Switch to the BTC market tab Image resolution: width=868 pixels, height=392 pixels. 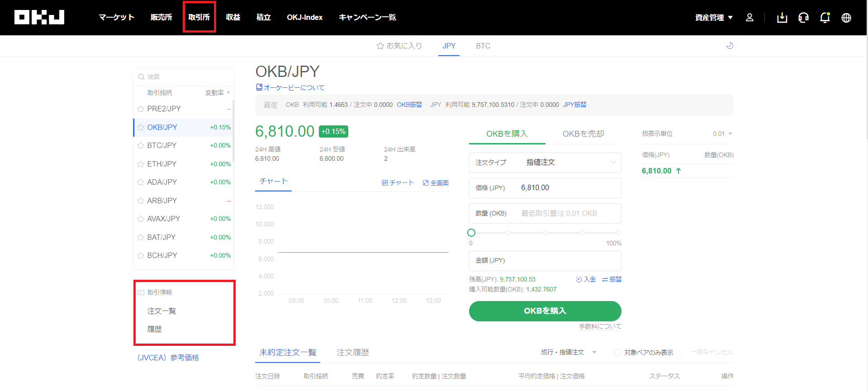coord(483,46)
